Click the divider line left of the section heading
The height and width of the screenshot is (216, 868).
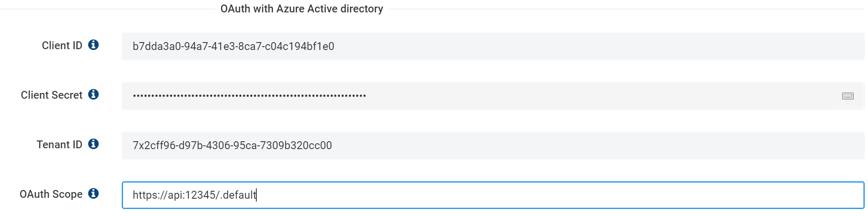click(107, 9)
